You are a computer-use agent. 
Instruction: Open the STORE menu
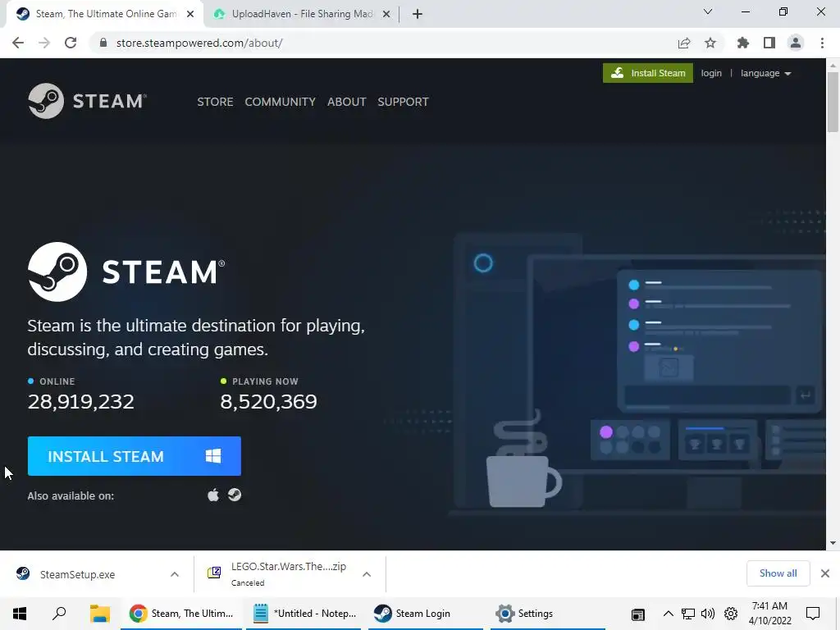[216, 102]
